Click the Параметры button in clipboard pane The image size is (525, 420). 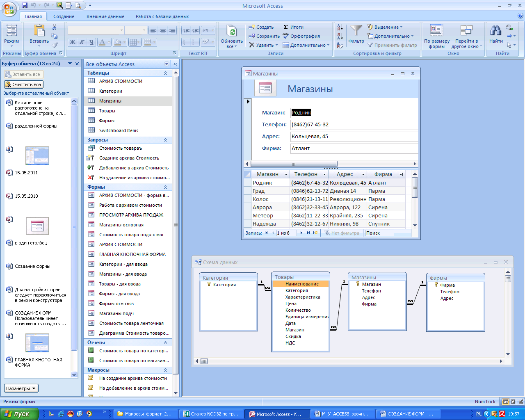pos(21,388)
